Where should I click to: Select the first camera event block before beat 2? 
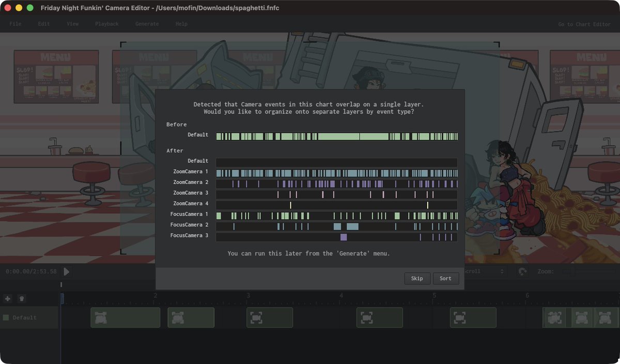(x=125, y=318)
